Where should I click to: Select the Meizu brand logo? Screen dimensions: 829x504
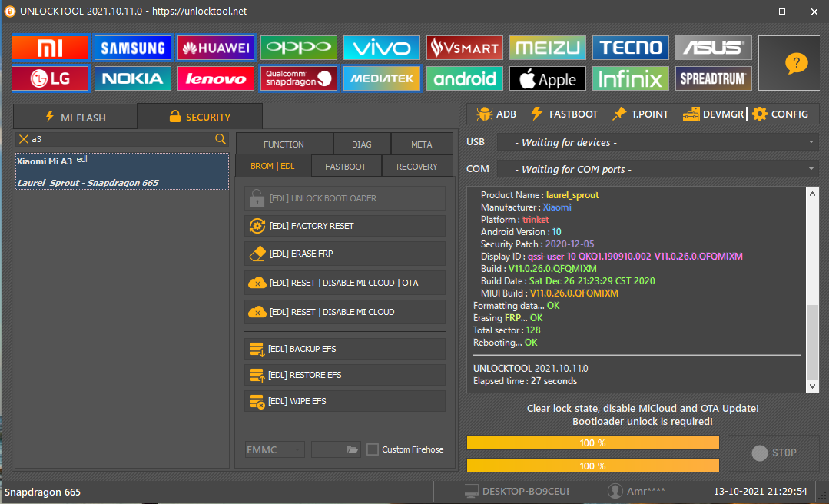tap(548, 48)
